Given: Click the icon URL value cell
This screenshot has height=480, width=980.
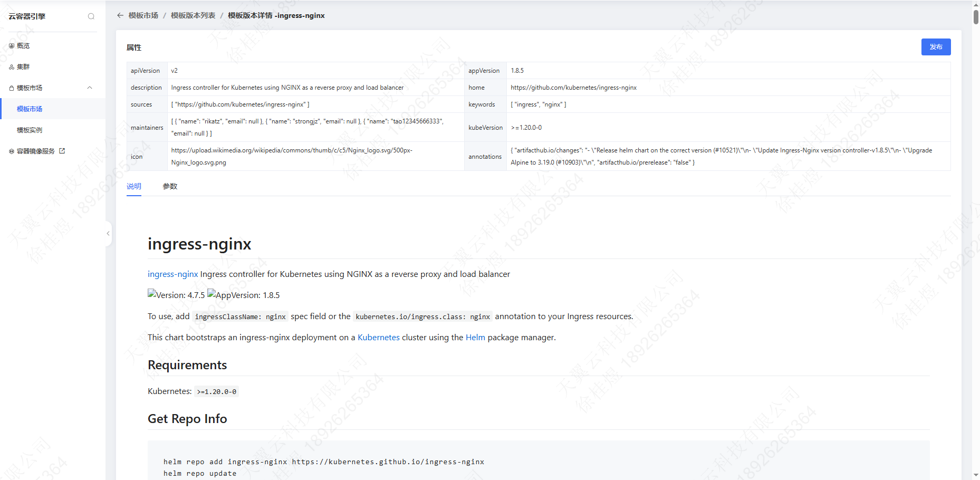Looking at the screenshot, I should click(315, 156).
